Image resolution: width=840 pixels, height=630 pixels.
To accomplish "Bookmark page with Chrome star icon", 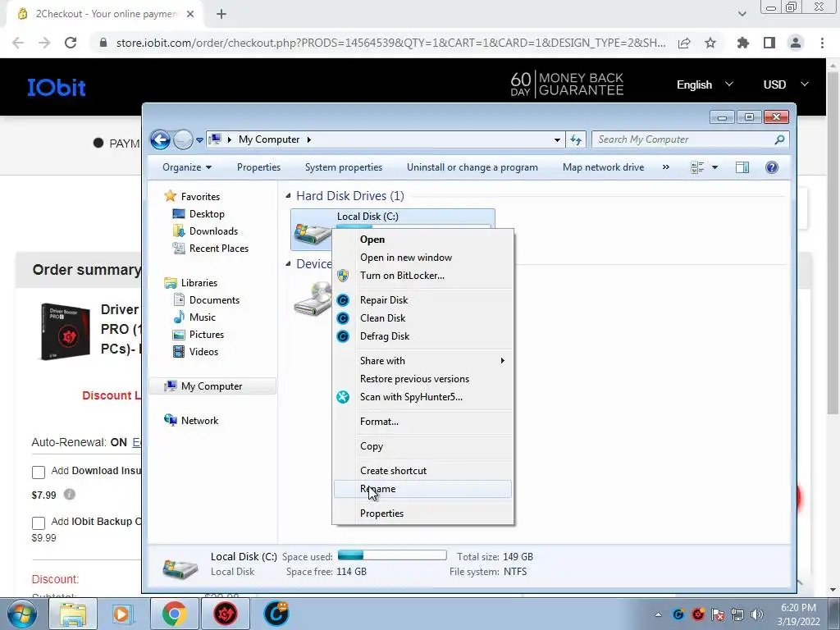I will [x=710, y=43].
